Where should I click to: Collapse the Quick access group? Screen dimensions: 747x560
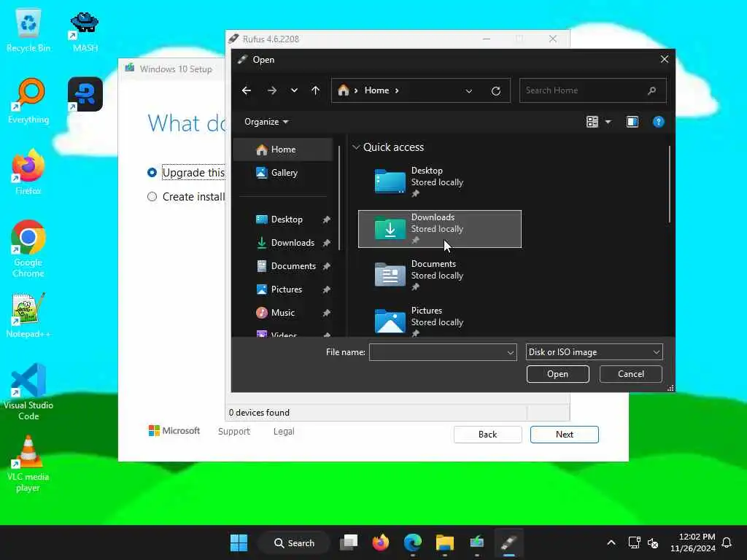point(356,147)
